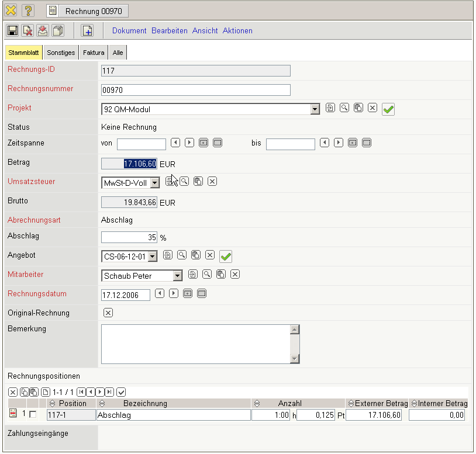Image resolution: width=476 pixels, height=454 pixels.
Task: Tick the checkbox on position row 1
Action: click(x=32, y=414)
